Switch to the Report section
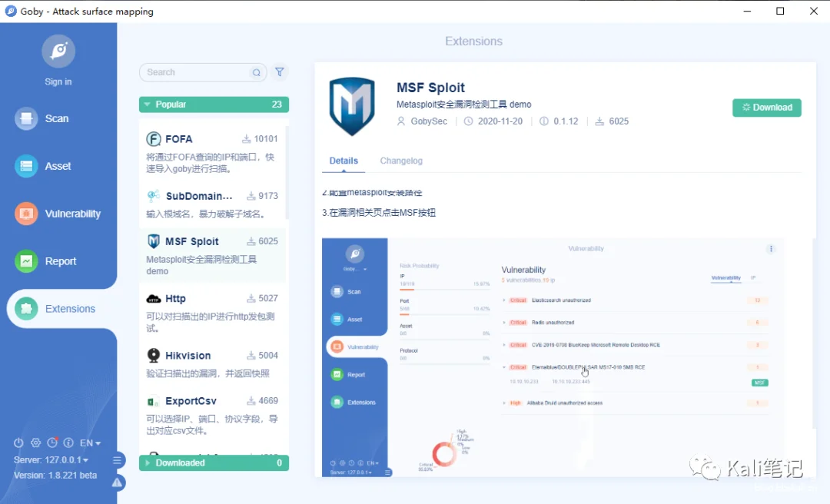Image resolution: width=830 pixels, height=504 pixels. 46,261
